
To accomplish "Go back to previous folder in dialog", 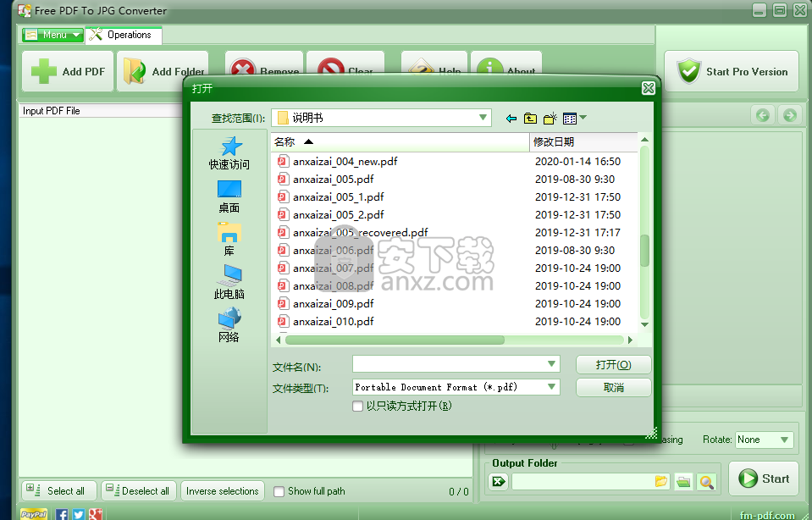I will click(511, 119).
